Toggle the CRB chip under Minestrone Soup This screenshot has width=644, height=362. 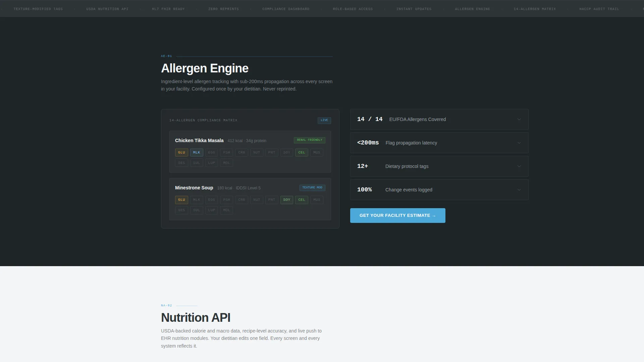(241, 200)
